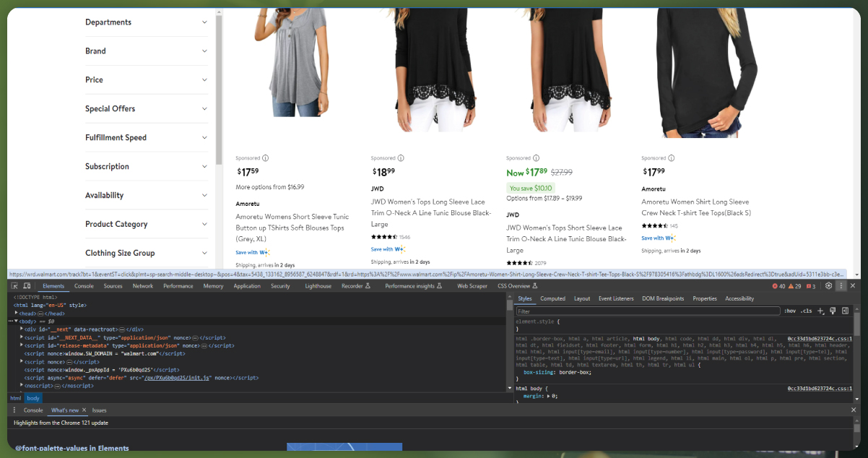868x458 pixels.
Task: Open the first 0cc33d1bd623724c.css:1 source link
Action: tap(820, 338)
